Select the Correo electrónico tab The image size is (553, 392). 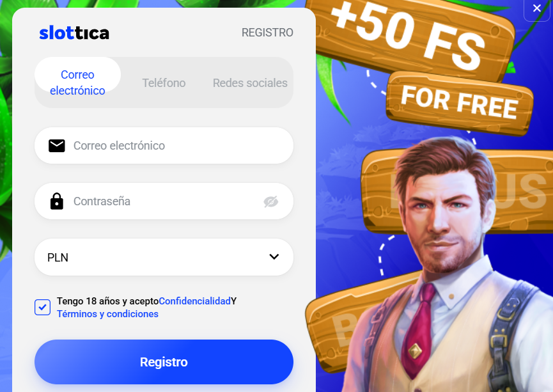coord(77,82)
